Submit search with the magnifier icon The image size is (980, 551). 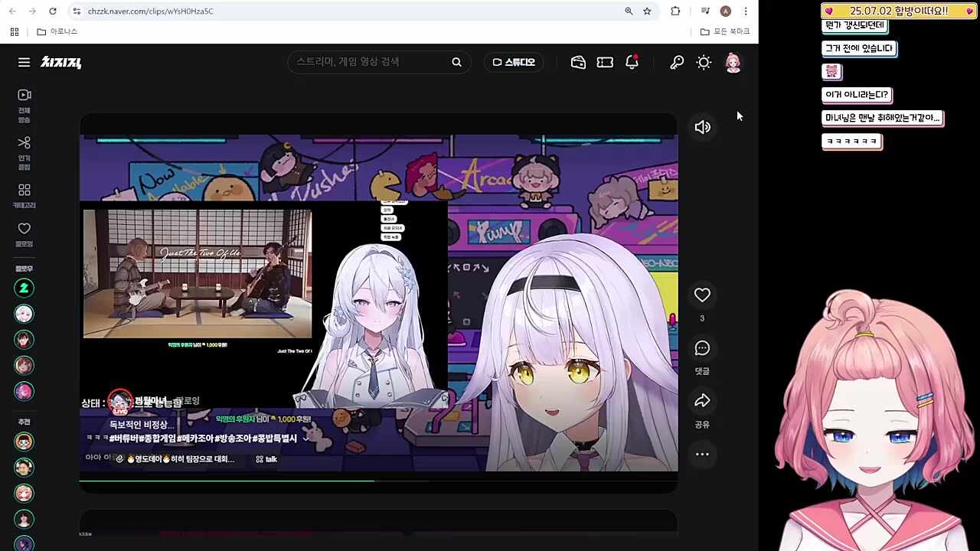pos(456,62)
